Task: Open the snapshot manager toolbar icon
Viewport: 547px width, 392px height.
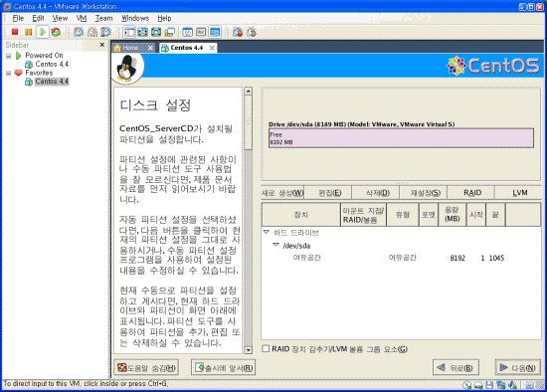Action: pos(105,32)
